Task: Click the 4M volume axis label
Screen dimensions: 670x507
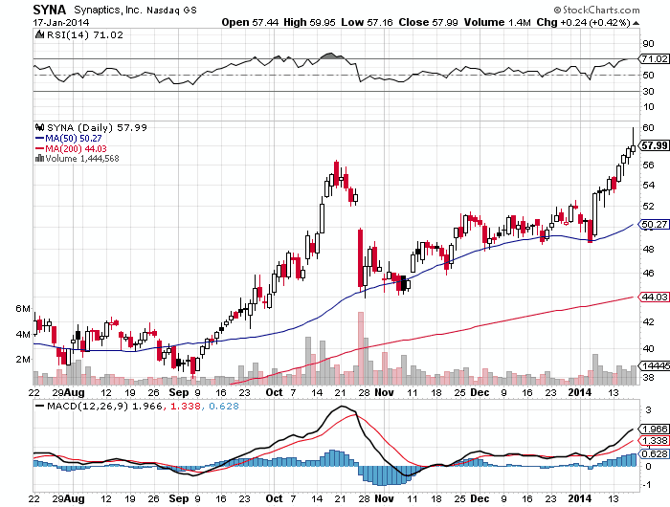Action: coord(23,334)
